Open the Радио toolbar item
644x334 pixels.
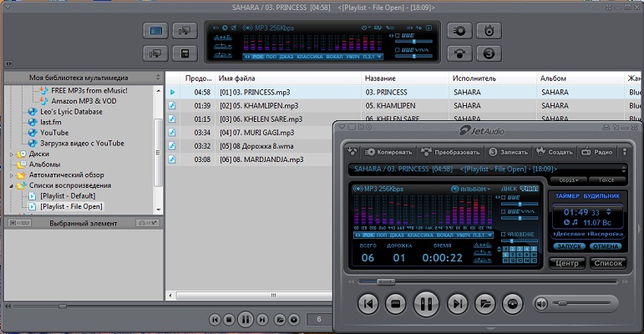pos(597,152)
